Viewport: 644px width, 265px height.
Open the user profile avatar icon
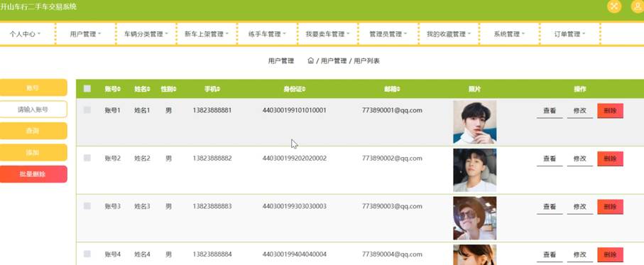point(638,6)
